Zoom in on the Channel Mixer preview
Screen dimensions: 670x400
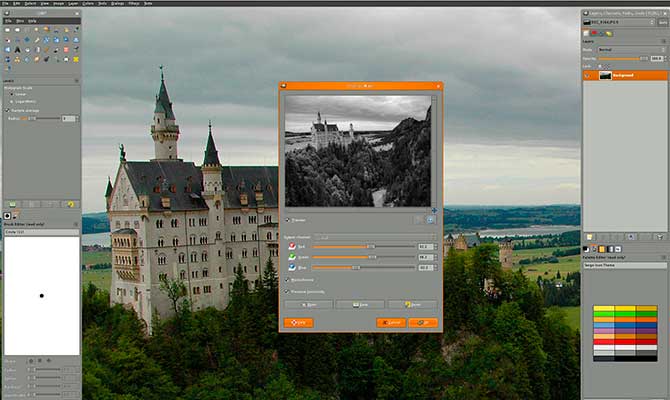(430, 220)
